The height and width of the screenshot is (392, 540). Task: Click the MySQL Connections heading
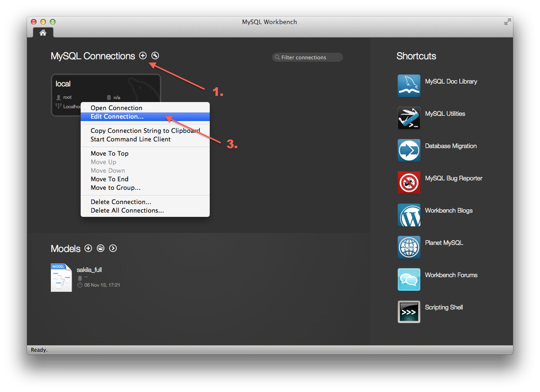[93, 56]
